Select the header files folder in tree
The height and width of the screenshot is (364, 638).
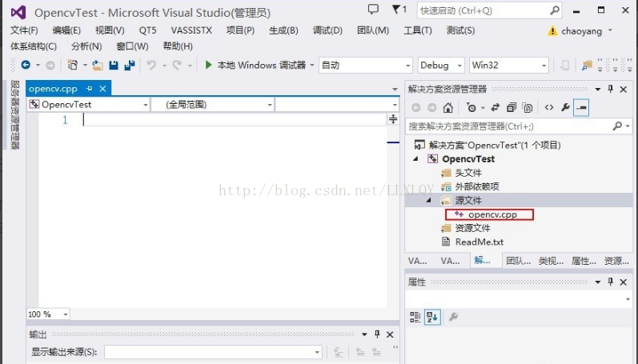click(x=468, y=173)
